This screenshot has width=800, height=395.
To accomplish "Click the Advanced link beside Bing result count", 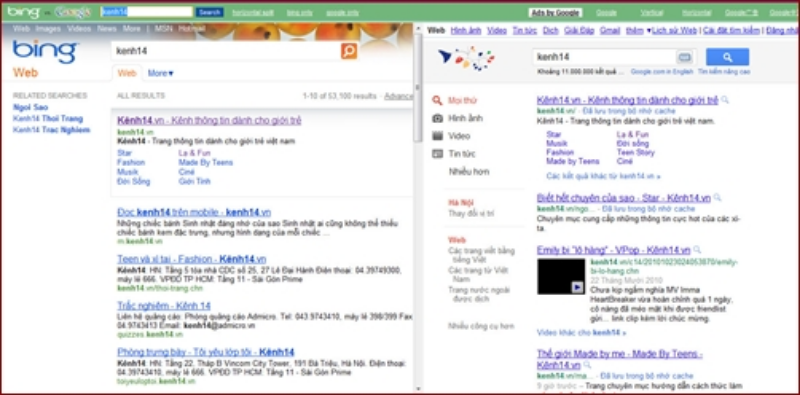I will 398,96.
